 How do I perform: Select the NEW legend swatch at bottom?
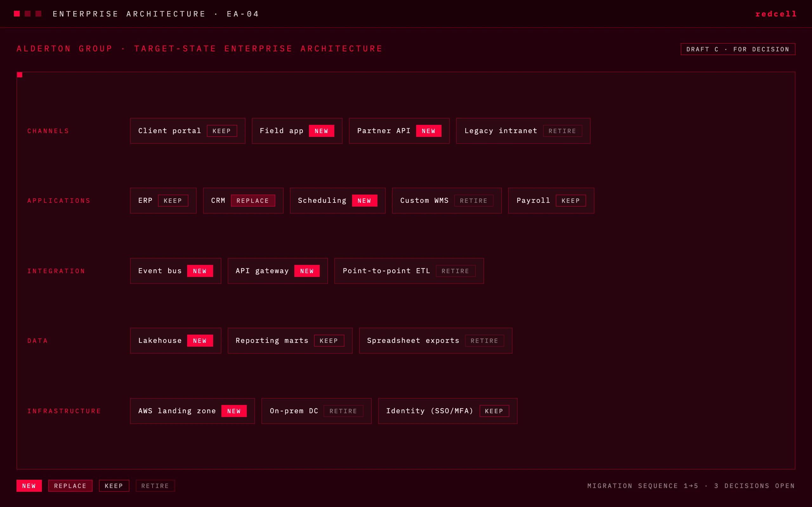click(x=29, y=485)
